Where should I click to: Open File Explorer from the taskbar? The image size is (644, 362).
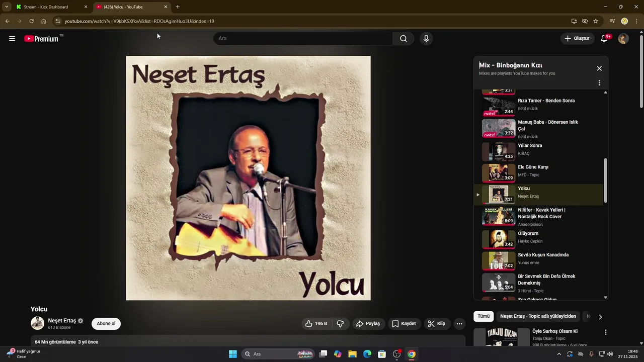tap(352, 354)
